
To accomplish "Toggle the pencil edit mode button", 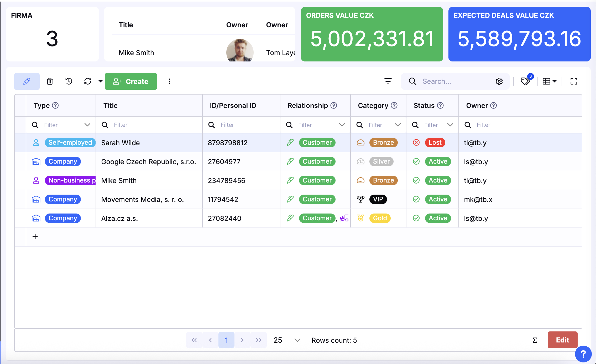I will [27, 81].
